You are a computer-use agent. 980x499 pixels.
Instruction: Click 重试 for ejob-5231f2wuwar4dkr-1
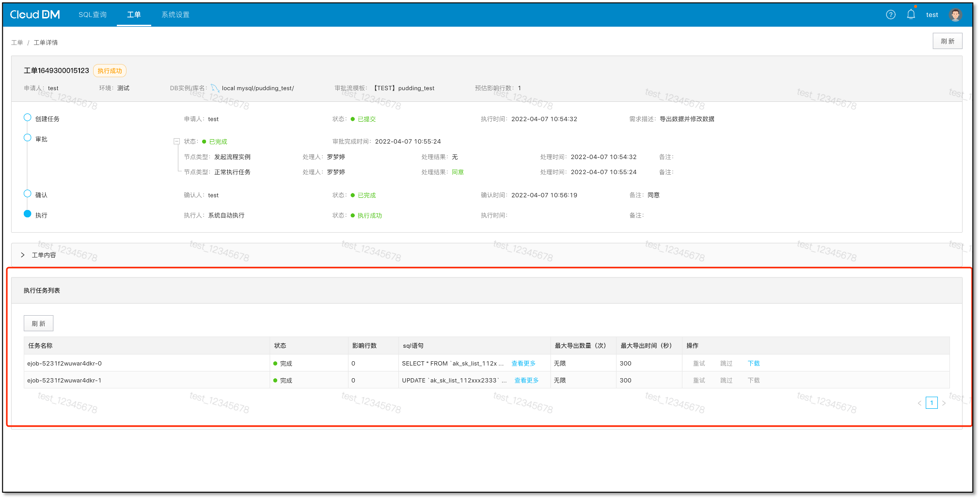[699, 381]
